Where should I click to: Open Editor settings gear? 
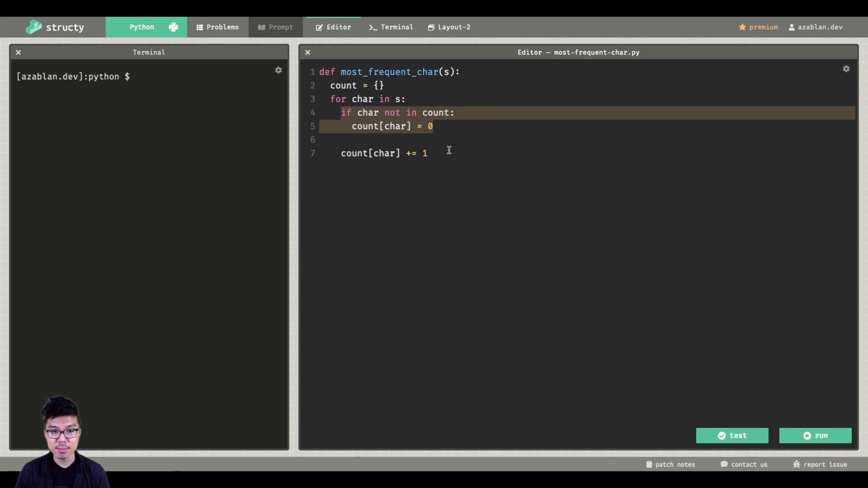846,69
